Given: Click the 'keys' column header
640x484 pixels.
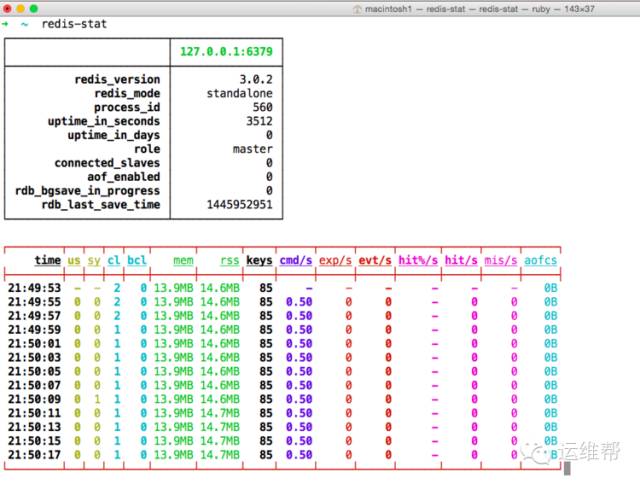Looking at the screenshot, I should pyautogui.click(x=259, y=260).
